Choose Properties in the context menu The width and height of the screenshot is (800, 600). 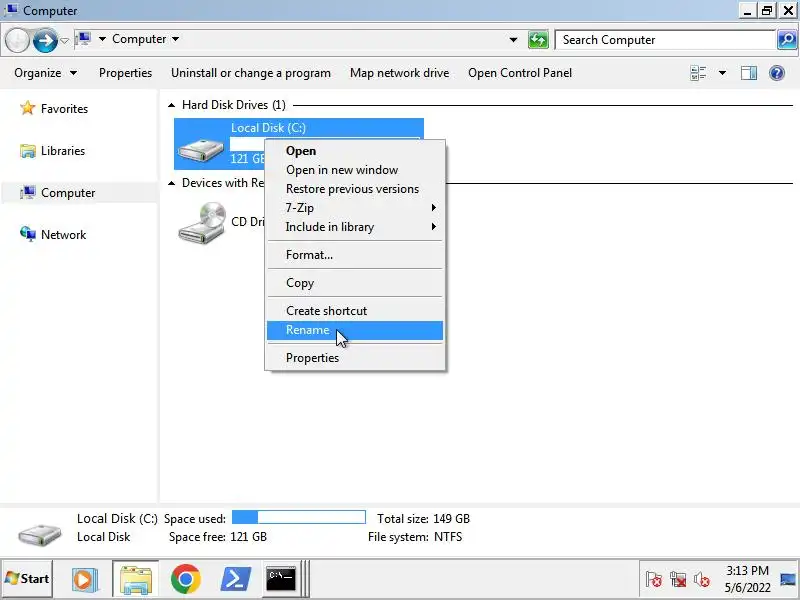coord(355,358)
